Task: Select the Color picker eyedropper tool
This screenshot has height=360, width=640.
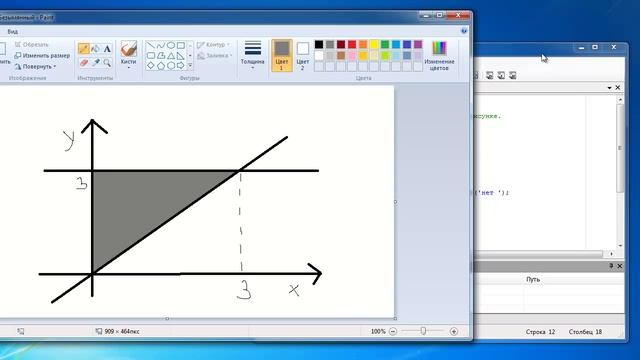Action: tap(96, 62)
